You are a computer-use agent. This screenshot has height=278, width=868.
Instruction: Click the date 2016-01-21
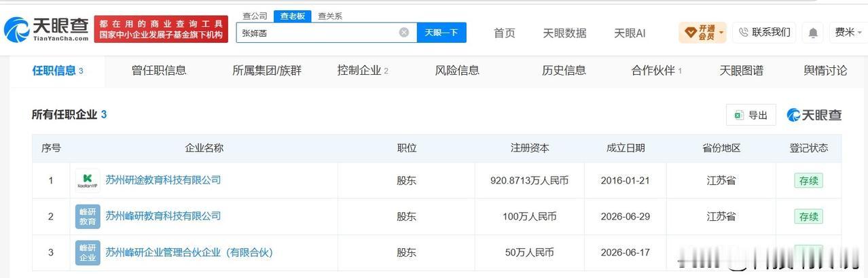coord(626,180)
